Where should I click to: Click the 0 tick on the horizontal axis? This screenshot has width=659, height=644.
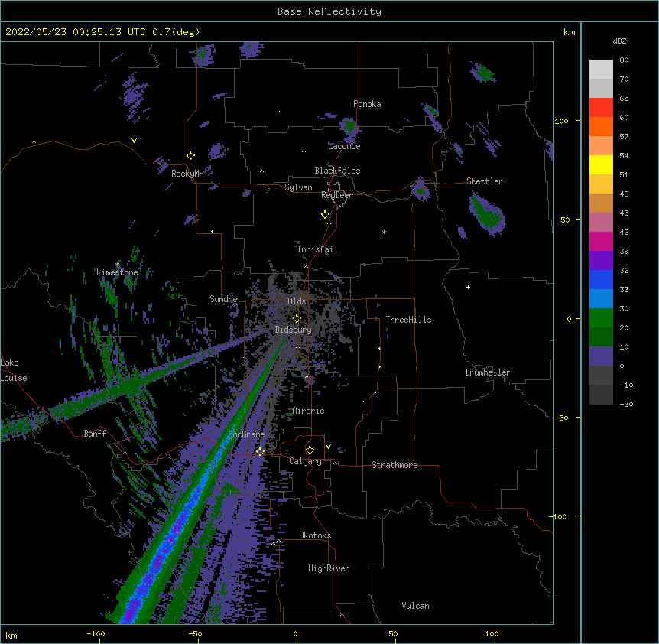pos(295,633)
